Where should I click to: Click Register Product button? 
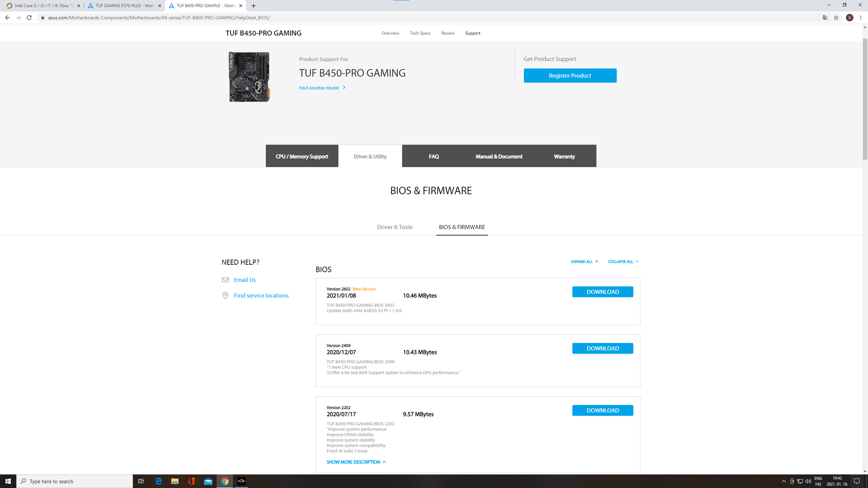(570, 75)
